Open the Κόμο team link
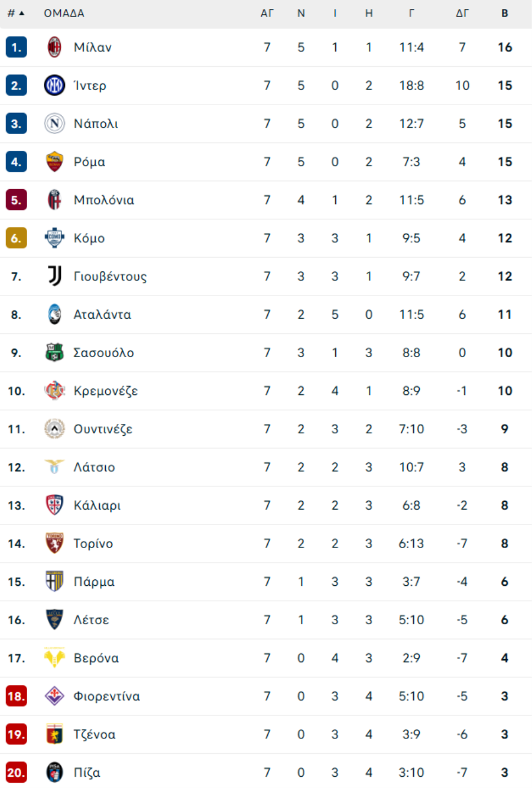 [x=89, y=238]
